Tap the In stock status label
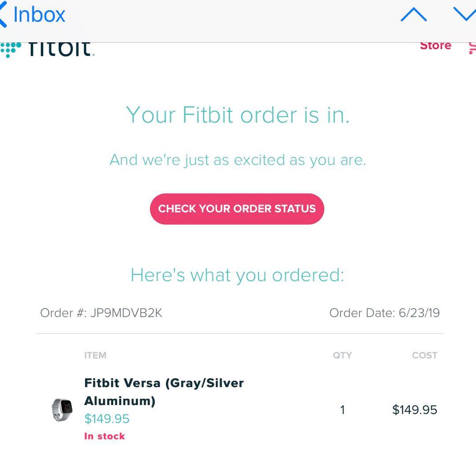This screenshot has height=476, width=476. (104, 436)
